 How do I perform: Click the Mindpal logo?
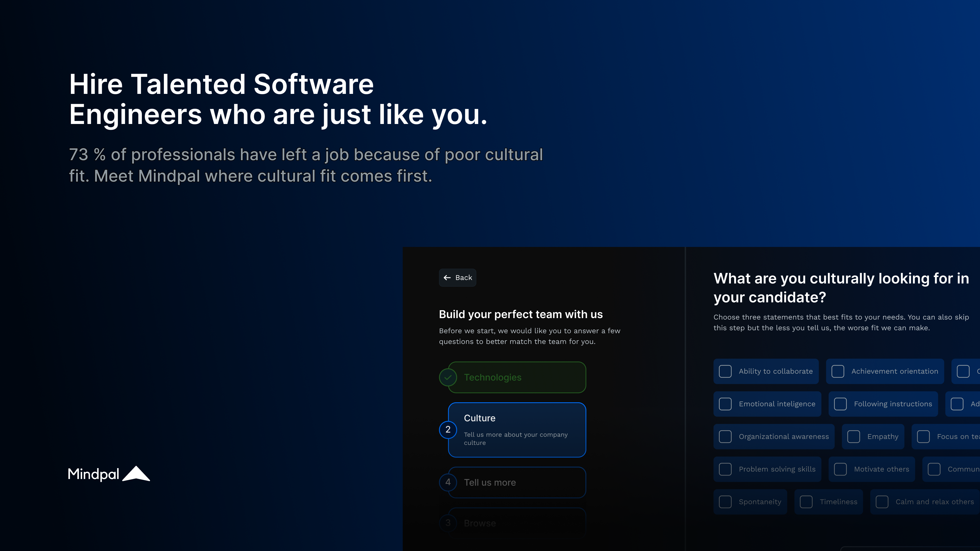109,474
